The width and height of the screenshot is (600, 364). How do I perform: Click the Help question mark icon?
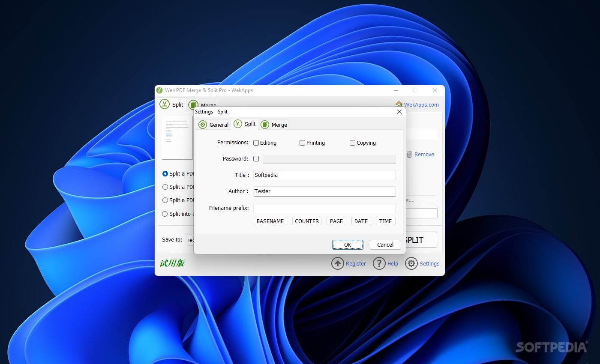coord(379,263)
